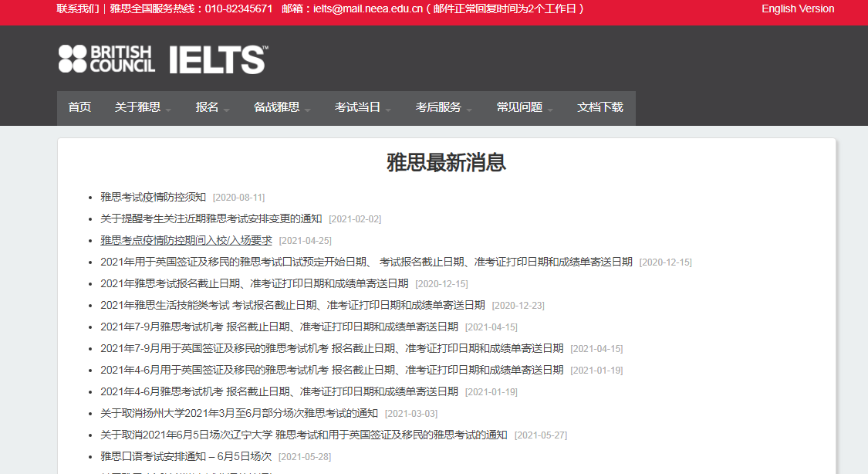Open 2021年雅思生活技能类考试 news link
This screenshot has height=474, width=868.
(x=292, y=305)
